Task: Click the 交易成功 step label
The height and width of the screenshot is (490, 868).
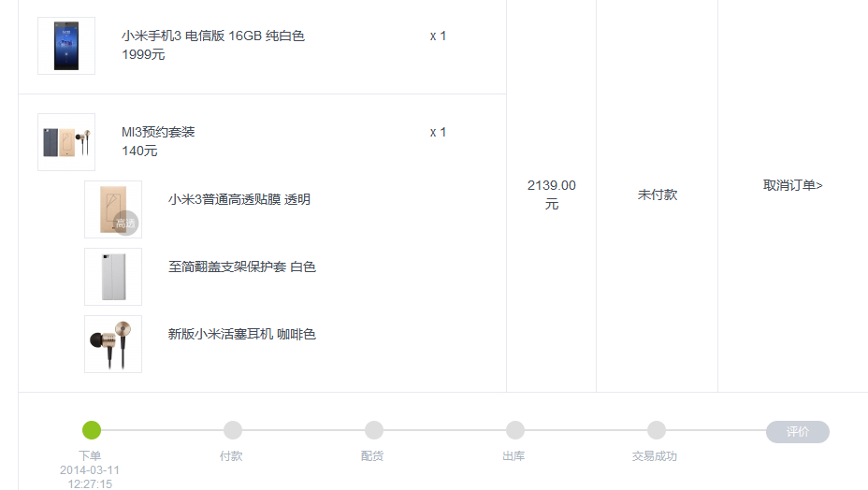Action: click(x=655, y=456)
